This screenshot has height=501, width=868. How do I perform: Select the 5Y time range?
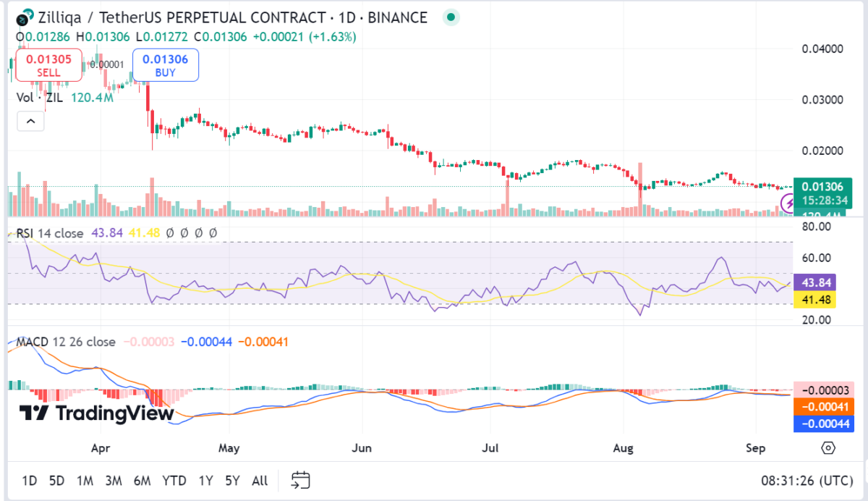(x=232, y=480)
